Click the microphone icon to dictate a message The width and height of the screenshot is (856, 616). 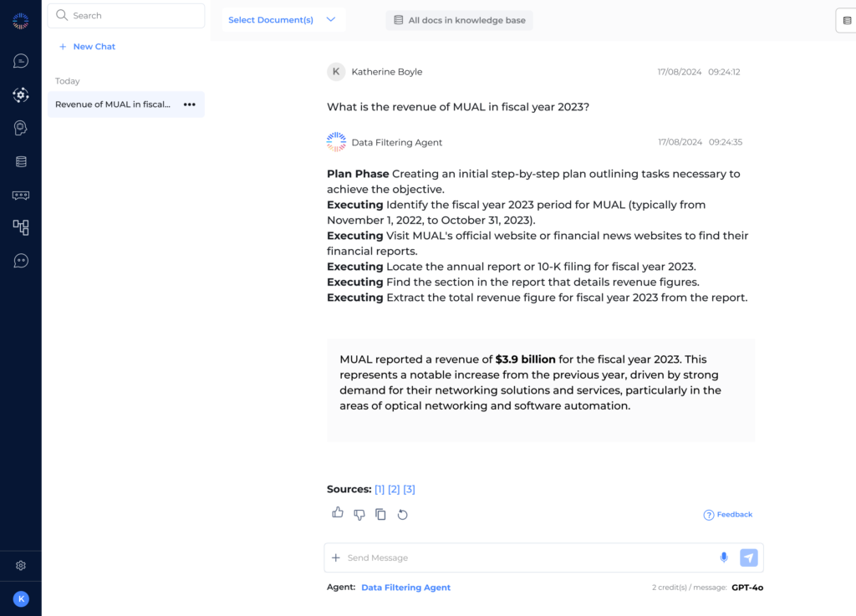724,557
